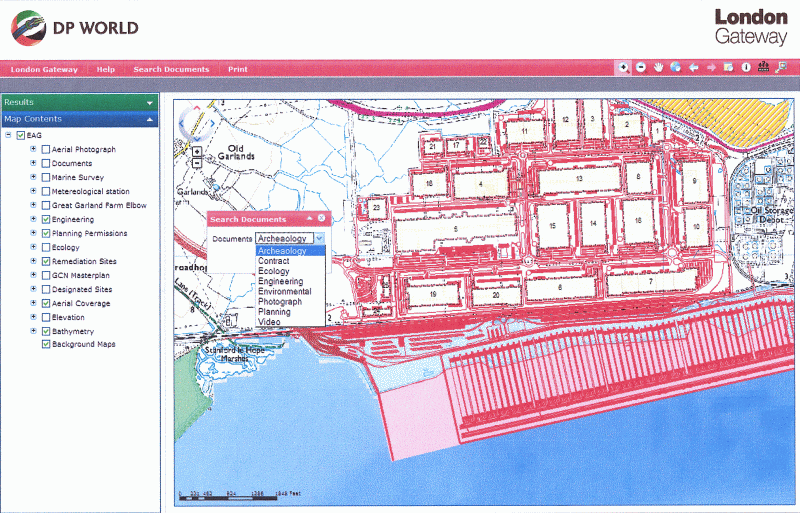The image size is (800, 513).
Task: Click the last toolbar icon with arrow
Action: pos(781,67)
